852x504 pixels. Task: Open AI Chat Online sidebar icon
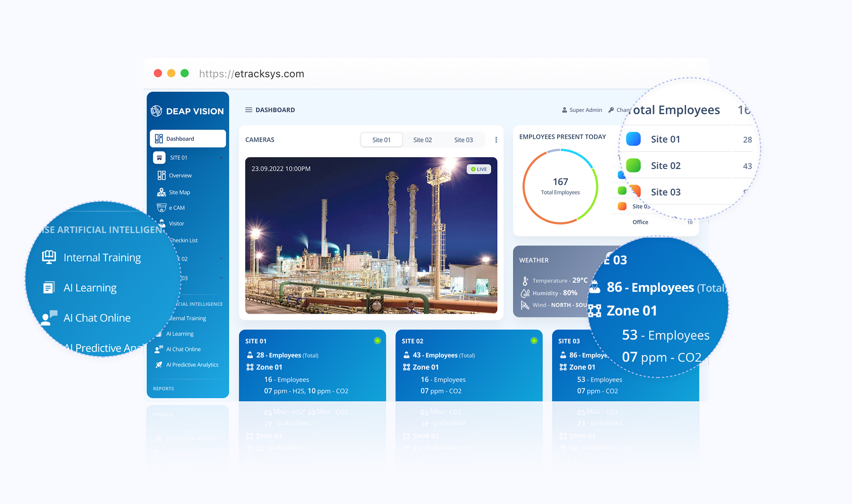(x=159, y=349)
